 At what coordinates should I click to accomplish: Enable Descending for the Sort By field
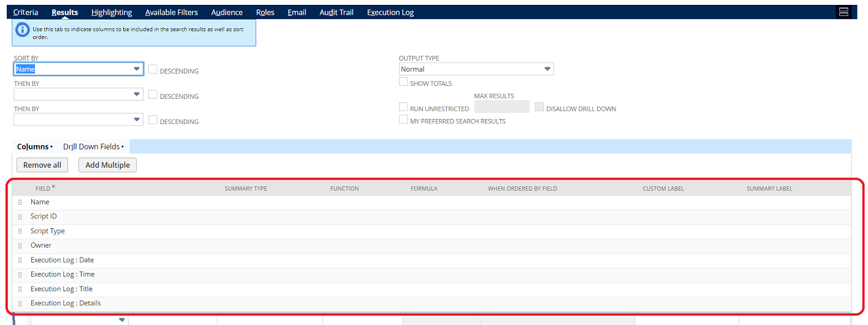click(153, 69)
